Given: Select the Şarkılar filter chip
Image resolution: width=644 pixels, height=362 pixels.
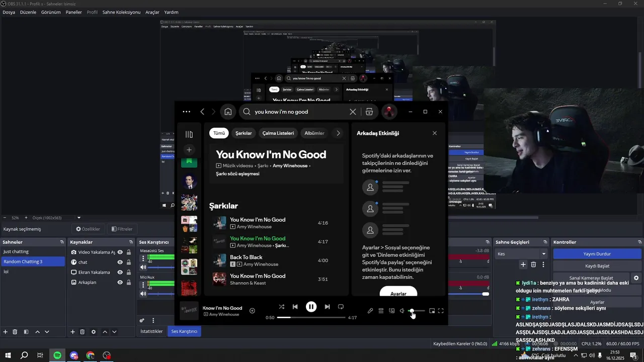Looking at the screenshot, I should [244, 133].
